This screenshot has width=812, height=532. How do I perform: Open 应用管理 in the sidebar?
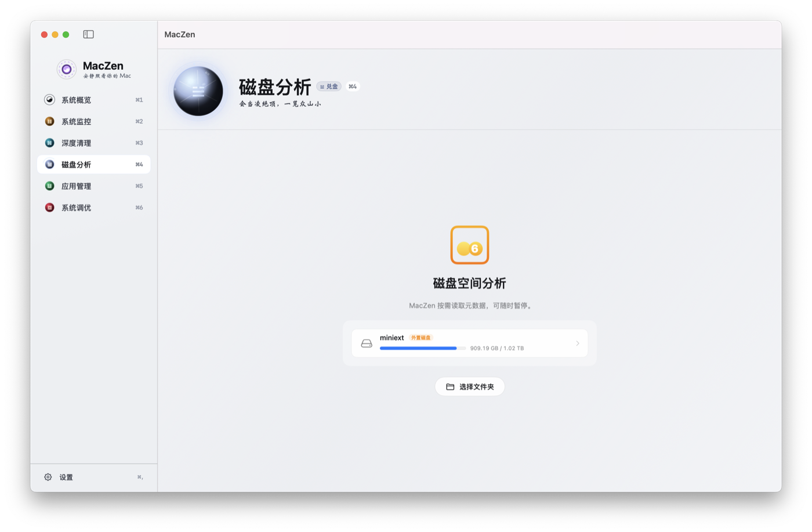point(94,186)
